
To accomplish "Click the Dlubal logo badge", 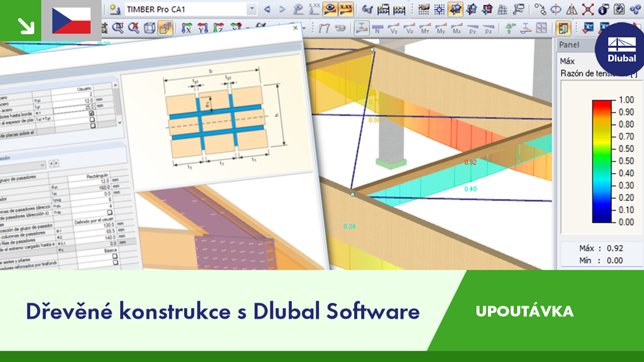I will (621, 49).
